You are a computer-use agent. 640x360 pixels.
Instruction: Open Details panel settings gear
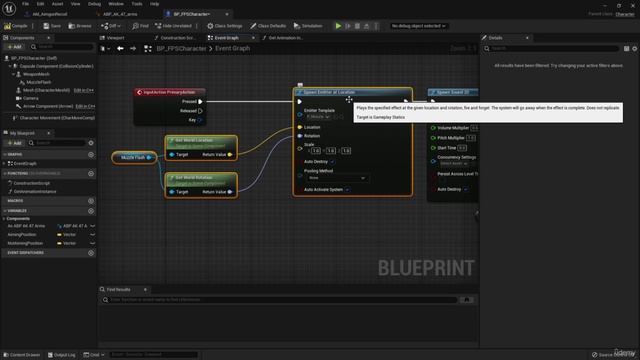click(x=635, y=49)
